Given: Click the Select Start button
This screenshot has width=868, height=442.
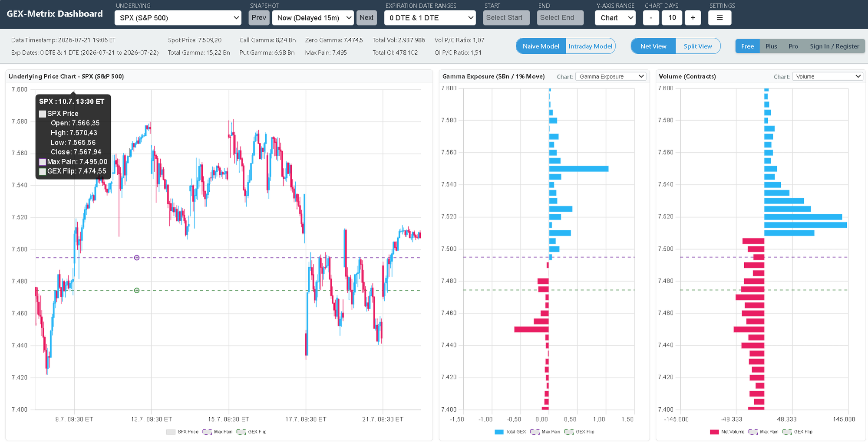Looking at the screenshot, I should coord(506,18).
